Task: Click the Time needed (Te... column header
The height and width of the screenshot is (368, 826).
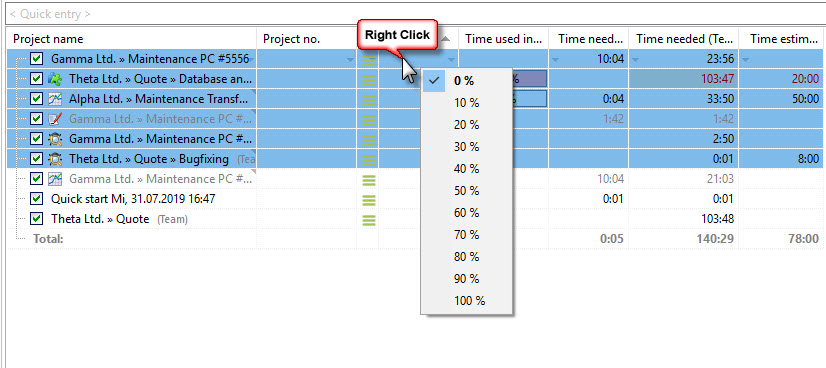Action: point(683,39)
